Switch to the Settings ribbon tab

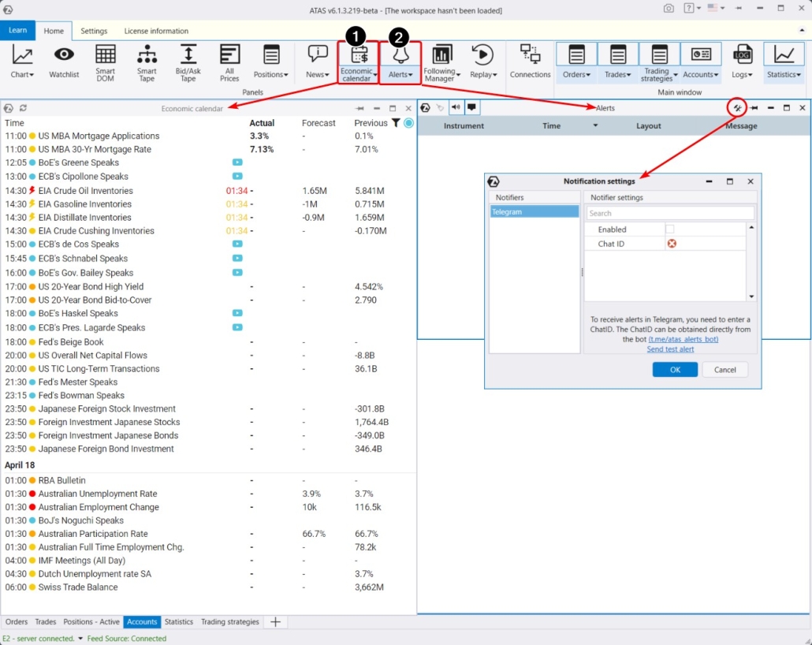tap(94, 32)
